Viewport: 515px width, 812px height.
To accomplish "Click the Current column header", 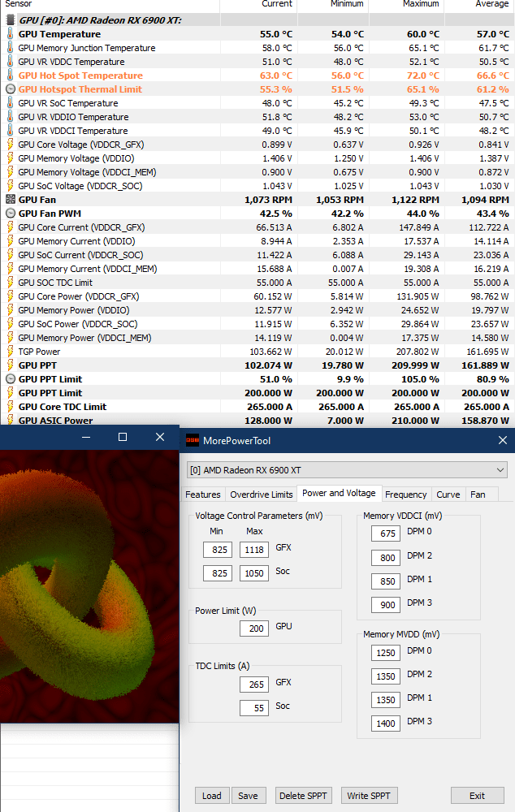I will tap(259, 4).
